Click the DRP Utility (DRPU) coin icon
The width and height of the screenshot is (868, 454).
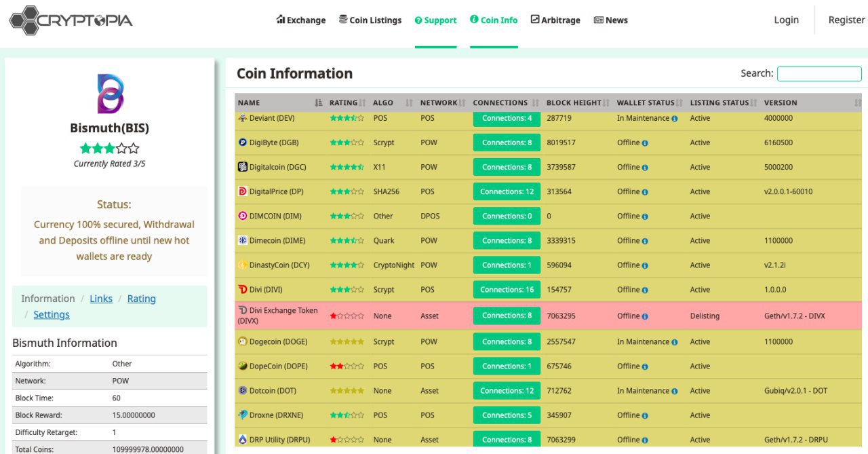click(x=243, y=439)
